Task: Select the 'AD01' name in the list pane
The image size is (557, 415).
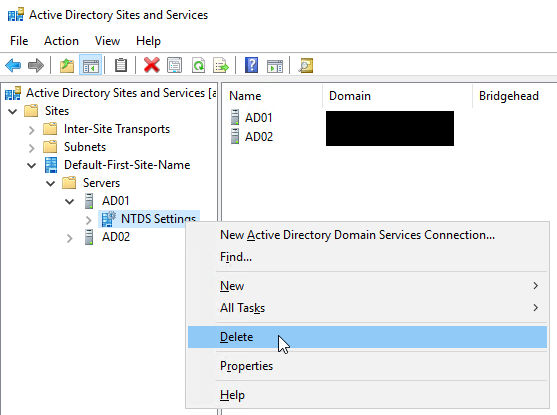Action: pyautogui.click(x=258, y=118)
